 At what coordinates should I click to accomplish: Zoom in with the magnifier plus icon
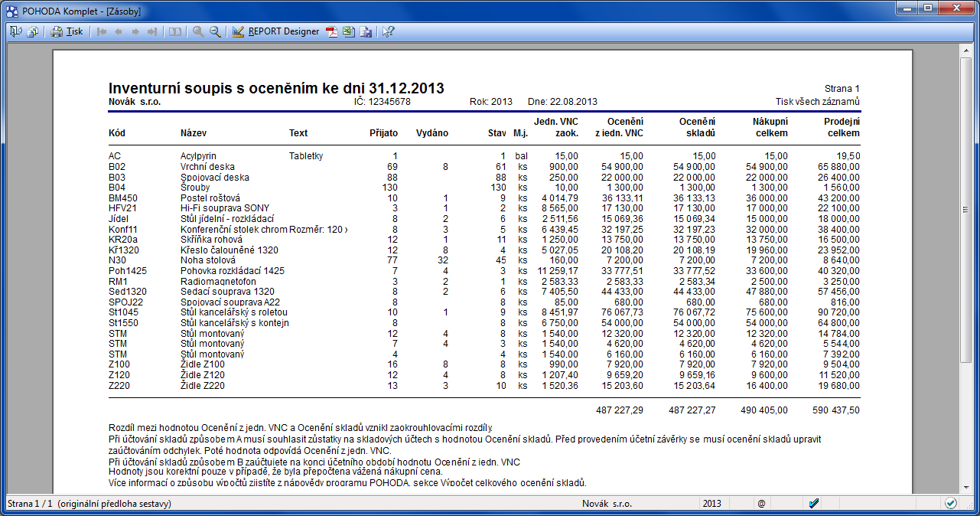point(198,31)
